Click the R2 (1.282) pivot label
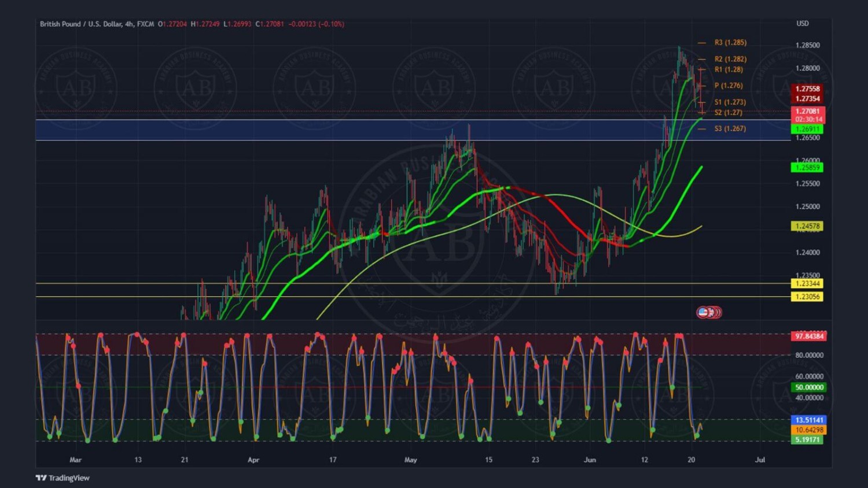The height and width of the screenshot is (488, 868). pos(730,59)
